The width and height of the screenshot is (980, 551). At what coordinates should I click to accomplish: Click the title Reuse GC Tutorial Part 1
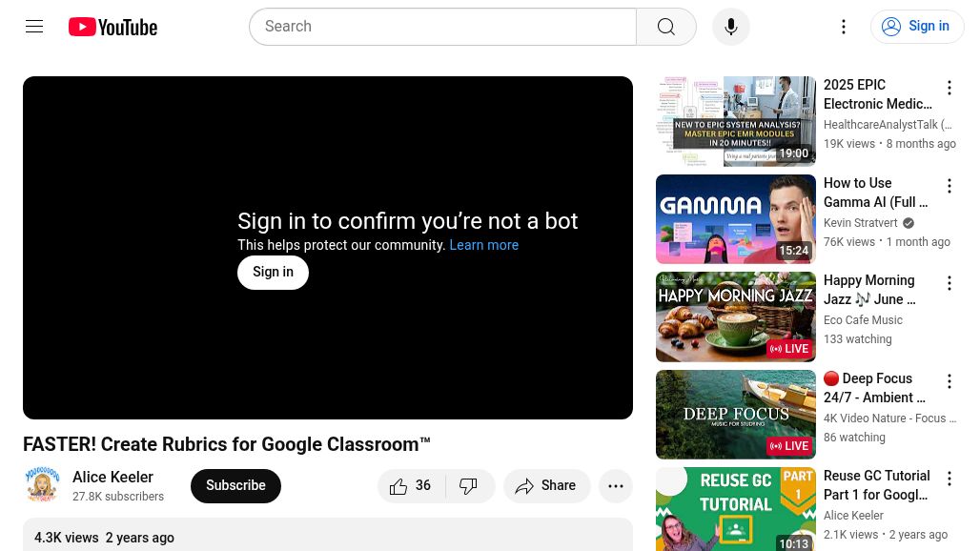[877, 485]
